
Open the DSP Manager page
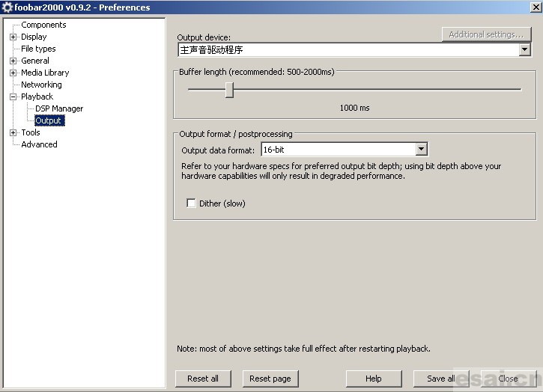[59, 108]
